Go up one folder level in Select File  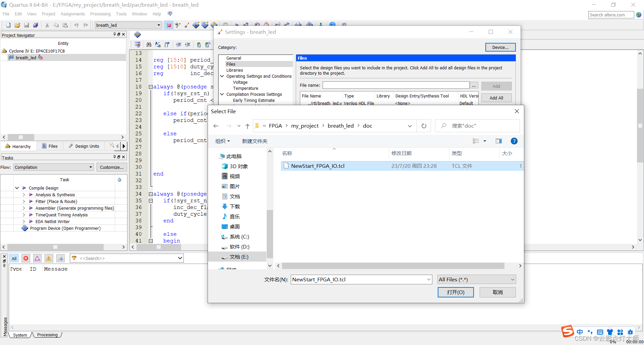pyautogui.click(x=247, y=126)
